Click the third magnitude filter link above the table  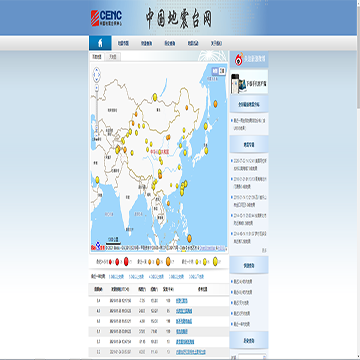(156, 277)
